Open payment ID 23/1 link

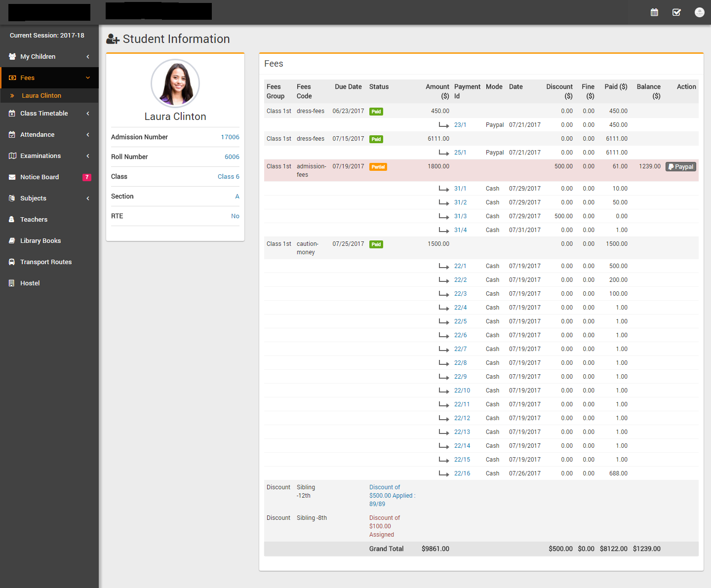pos(460,125)
